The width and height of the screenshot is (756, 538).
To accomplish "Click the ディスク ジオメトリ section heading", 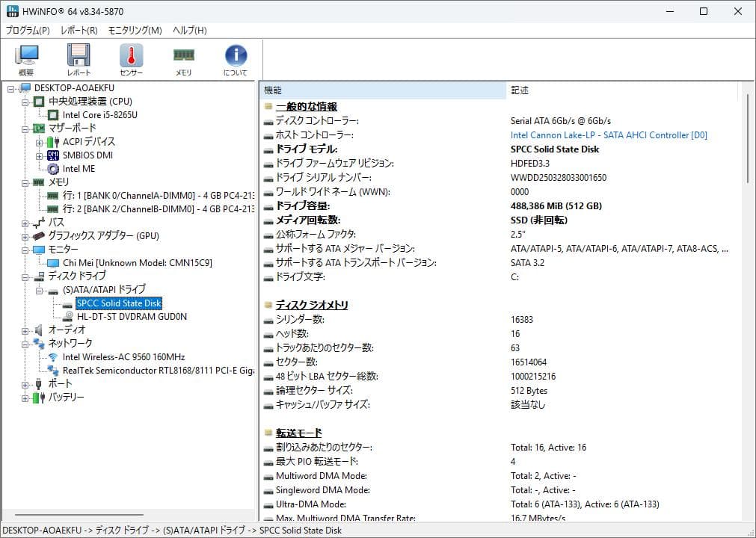I will (x=312, y=305).
